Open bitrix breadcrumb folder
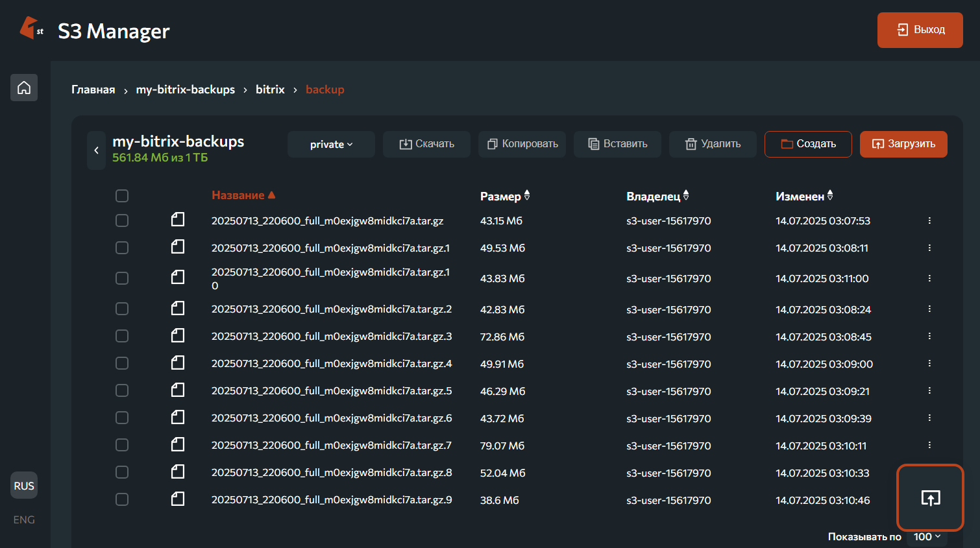This screenshot has height=548, width=980. [270, 89]
